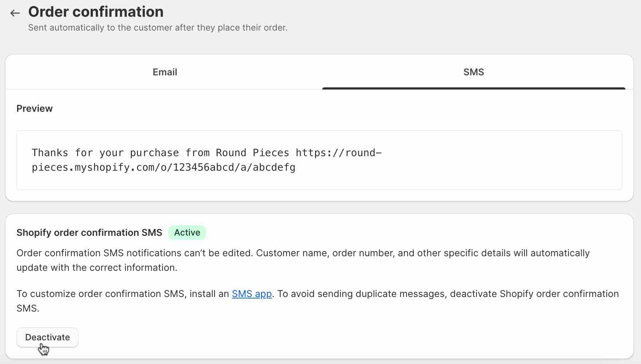
Task: Click the back arrow beside the heading
Action: click(15, 13)
